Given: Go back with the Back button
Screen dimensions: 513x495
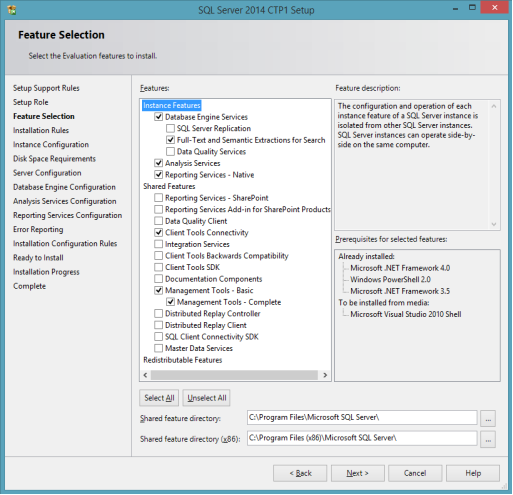Looking at the screenshot, I should pos(300,473).
